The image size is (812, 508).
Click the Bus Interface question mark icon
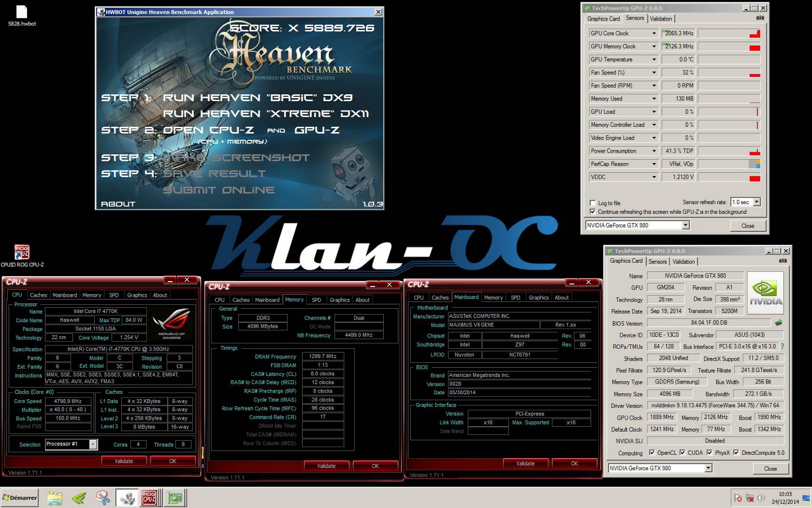(x=782, y=347)
